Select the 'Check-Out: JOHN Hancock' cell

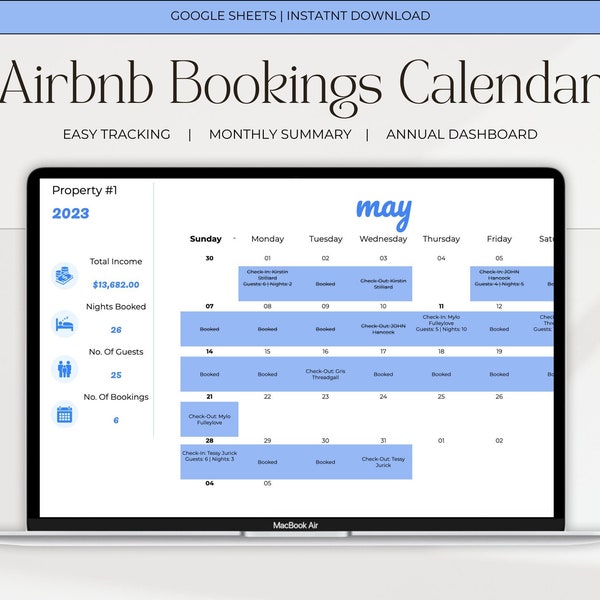[x=383, y=329]
